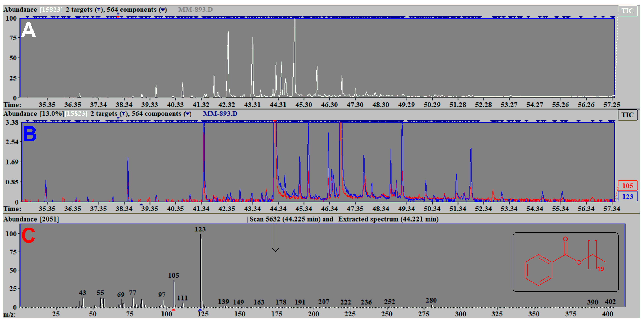The height and width of the screenshot is (322, 644).
Task: Toggle the TIC trace button in panel B
Action: click(x=627, y=115)
